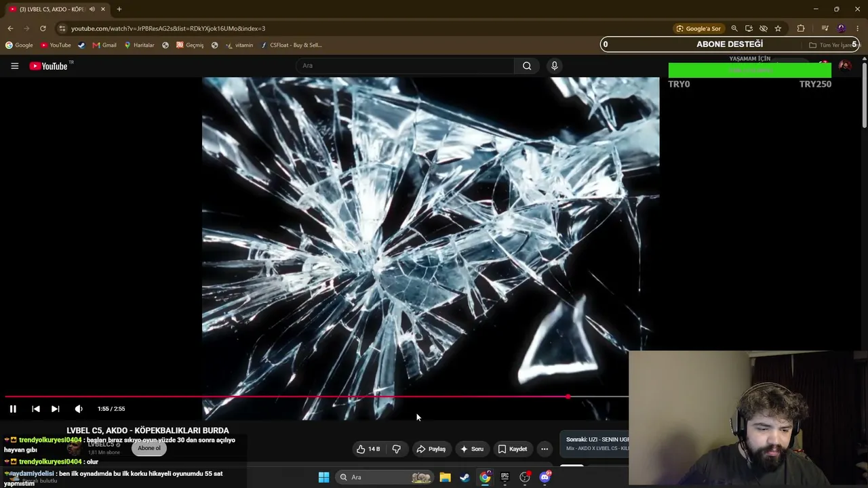Click the taskbar Ara search box
Image resolution: width=868 pixels, height=488 pixels.
pos(385,477)
